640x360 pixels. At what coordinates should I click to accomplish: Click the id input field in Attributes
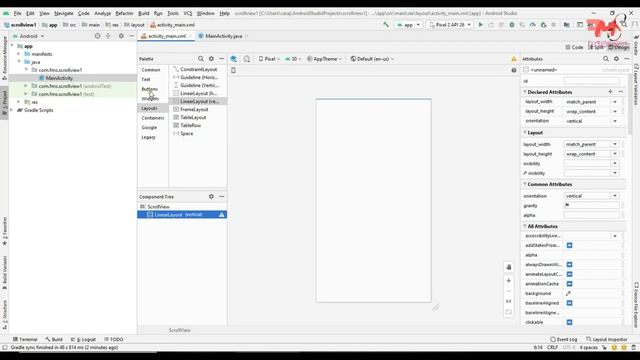pyautogui.click(x=591, y=81)
